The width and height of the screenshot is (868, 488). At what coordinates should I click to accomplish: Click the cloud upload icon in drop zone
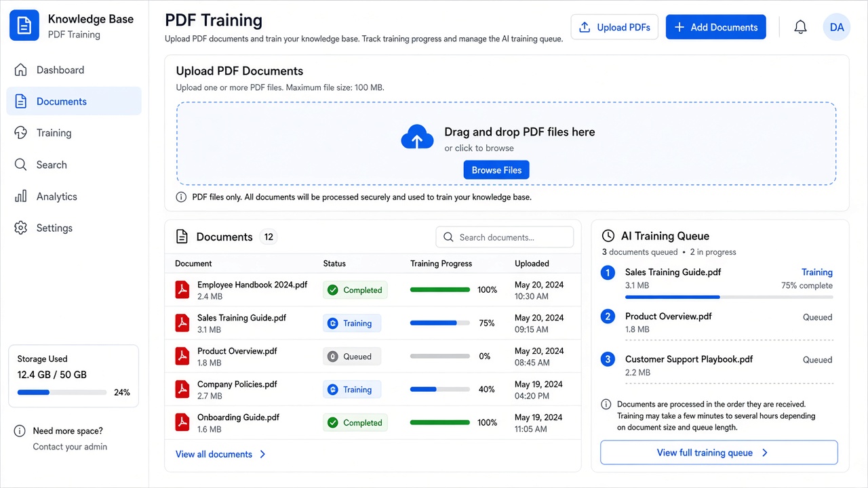click(x=417, y=137)
